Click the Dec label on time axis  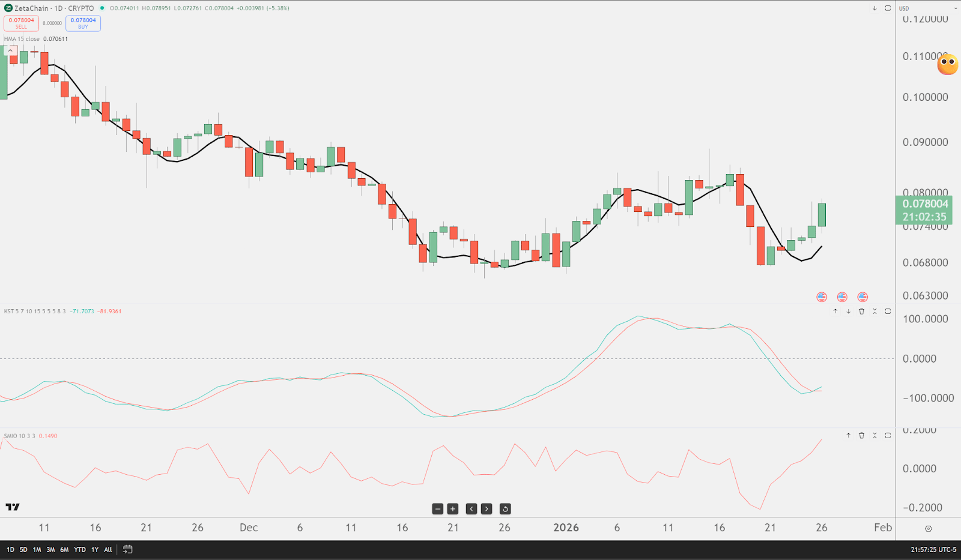[x=249, y=528]
